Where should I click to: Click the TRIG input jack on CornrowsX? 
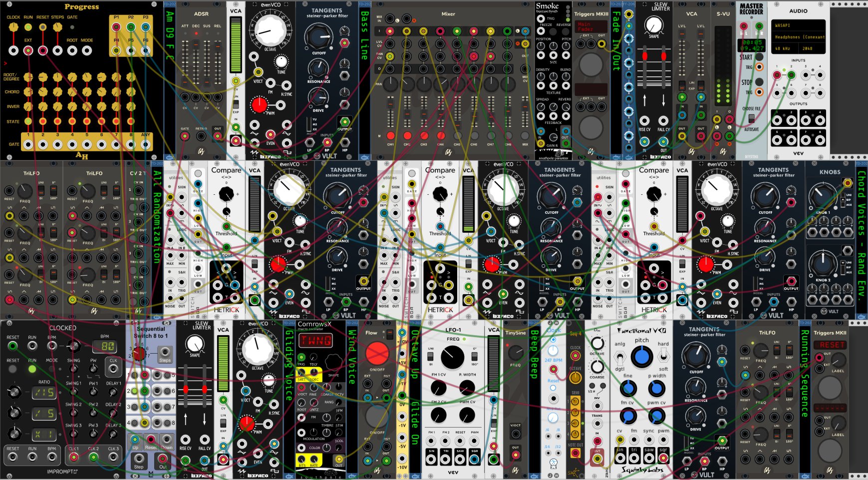point(301,358)
